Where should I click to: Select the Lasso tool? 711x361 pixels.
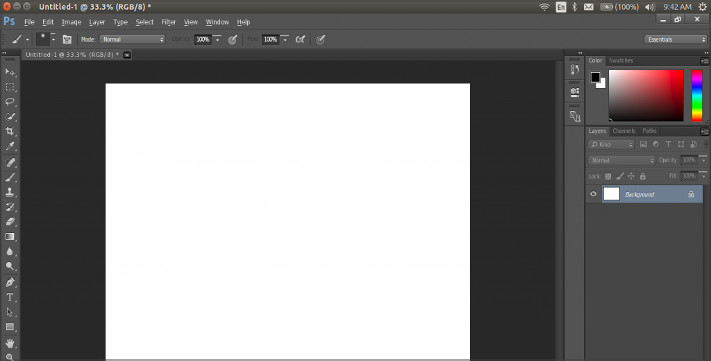(x=10, y=102)
